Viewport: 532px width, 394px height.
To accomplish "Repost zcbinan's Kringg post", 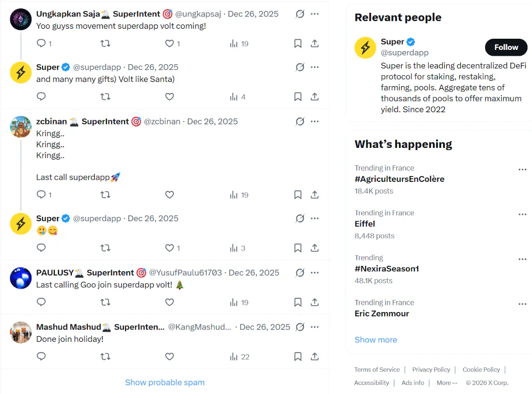I will (105, 195).
